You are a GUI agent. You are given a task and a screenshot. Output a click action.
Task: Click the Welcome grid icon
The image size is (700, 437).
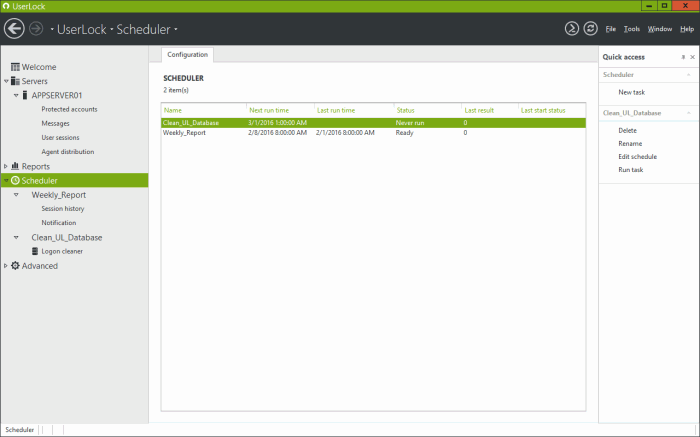tap(15, 67)
